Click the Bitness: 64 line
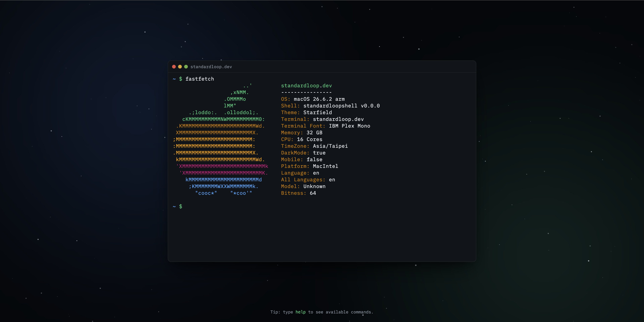The image size is (644, 322). (299, 193)
